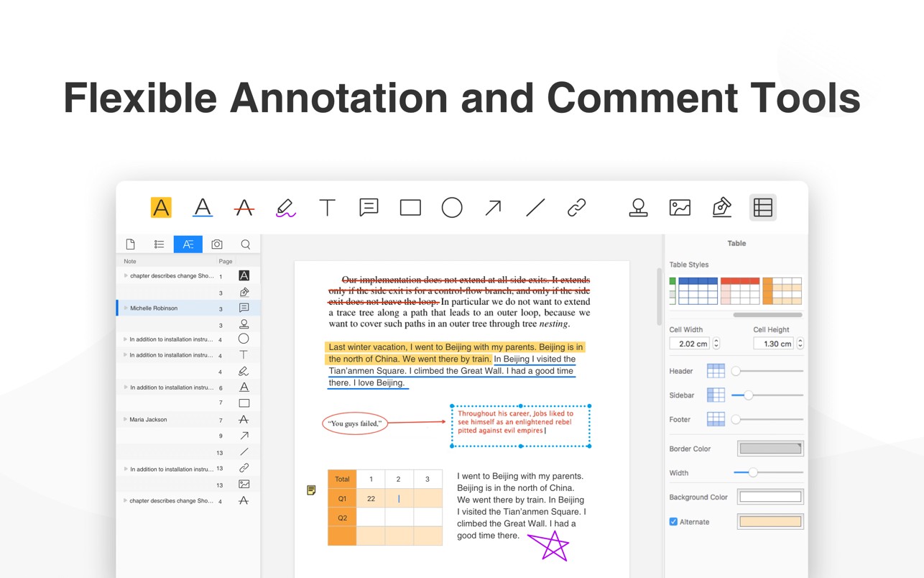Viewport: 924px width, 578px height.
Task: Choose the Freehand squiggly pen tool
Action: click(285, 208)
